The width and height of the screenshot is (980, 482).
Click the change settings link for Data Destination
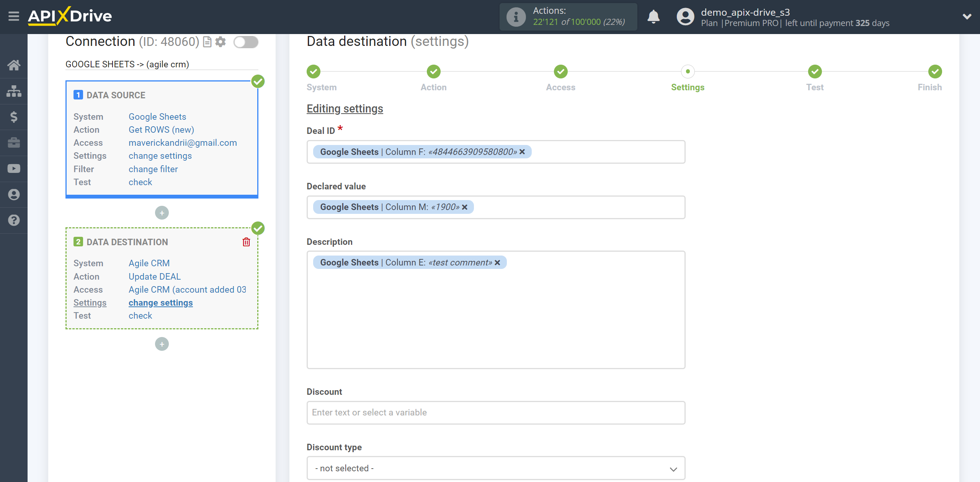tap(160, 302)
